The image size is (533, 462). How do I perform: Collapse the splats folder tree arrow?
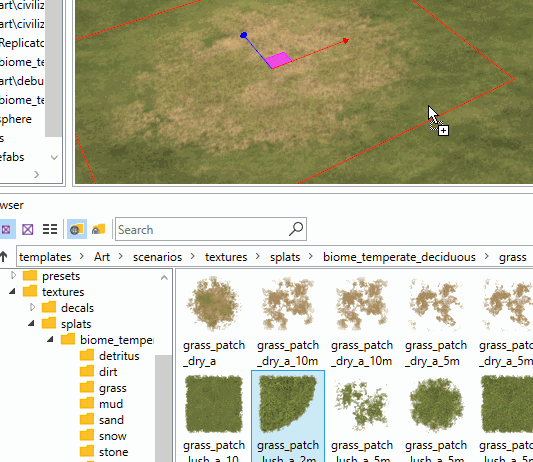click(x=31, y=323)
